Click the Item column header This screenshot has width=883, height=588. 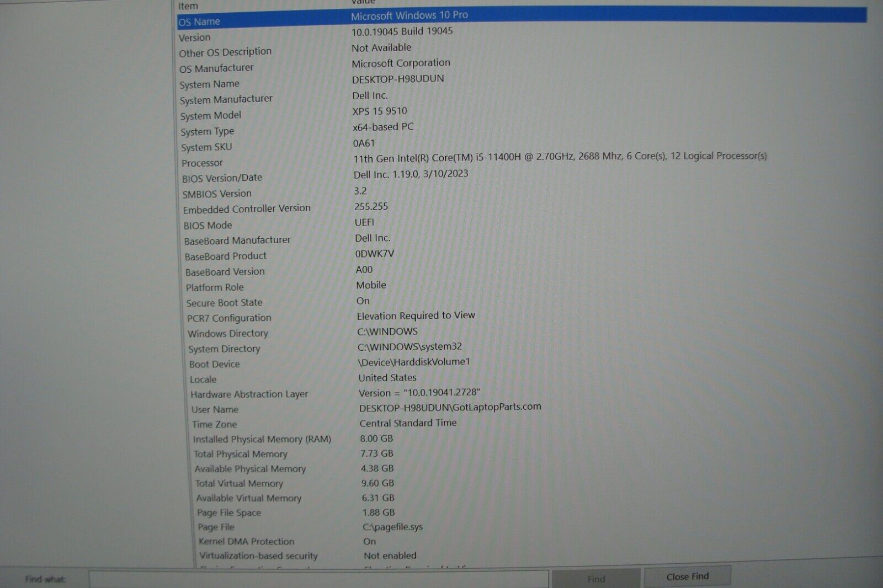pyautogui.click(x=188, y=6)
